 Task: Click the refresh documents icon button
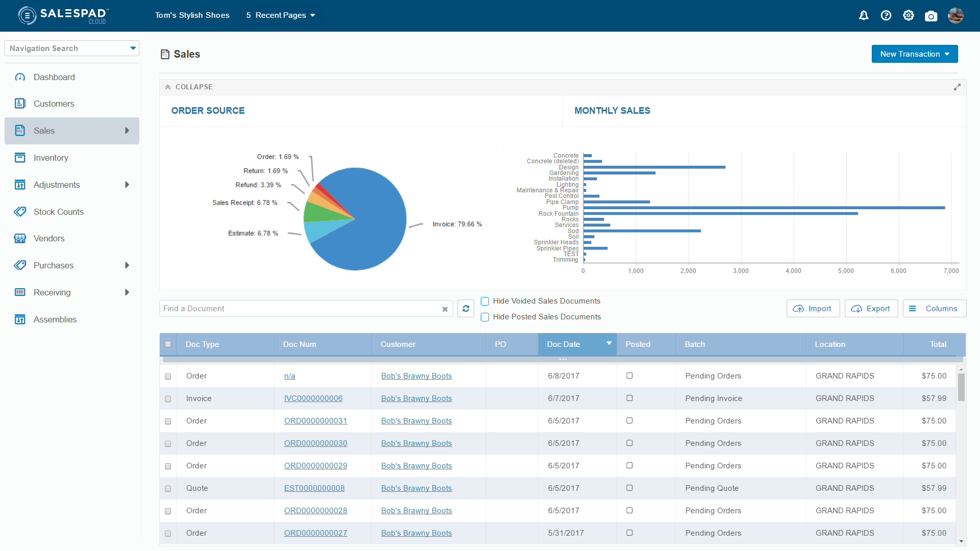click(465, 309)
